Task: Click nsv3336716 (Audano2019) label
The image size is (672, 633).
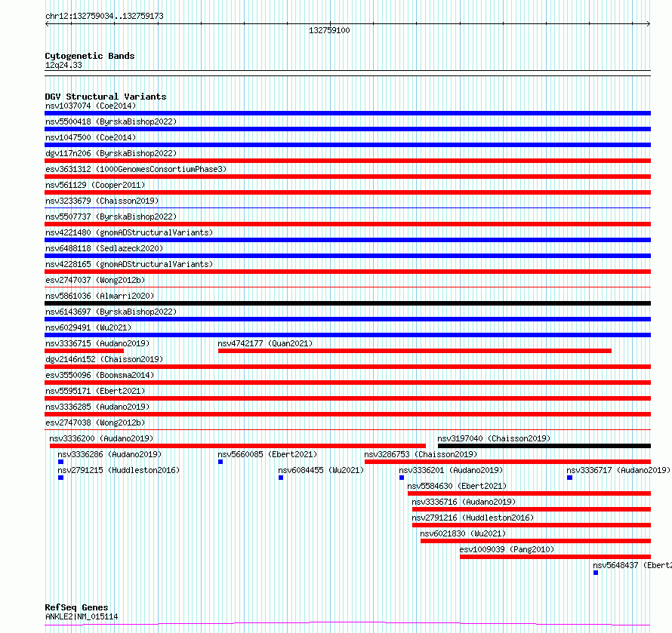Action: coord(464,502)
